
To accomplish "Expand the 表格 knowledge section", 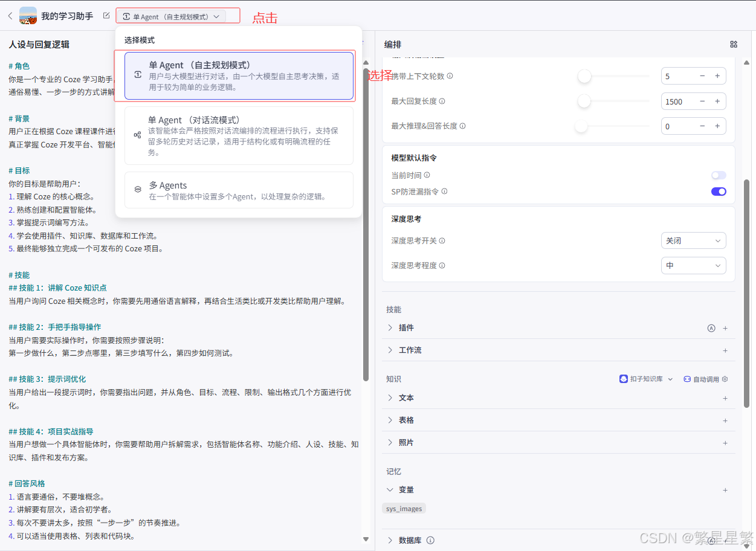I will point(390,420).
